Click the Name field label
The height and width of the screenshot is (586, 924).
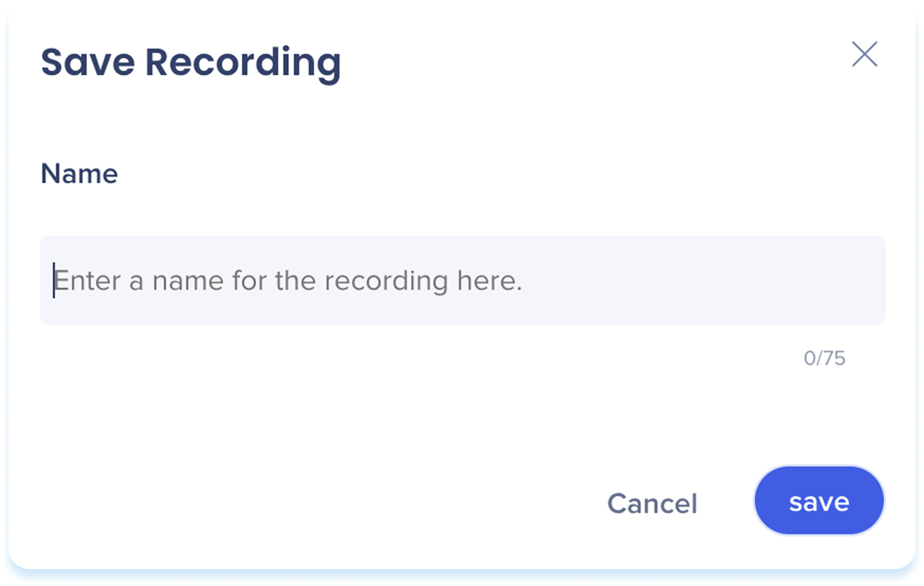click(x=79, y=173)
